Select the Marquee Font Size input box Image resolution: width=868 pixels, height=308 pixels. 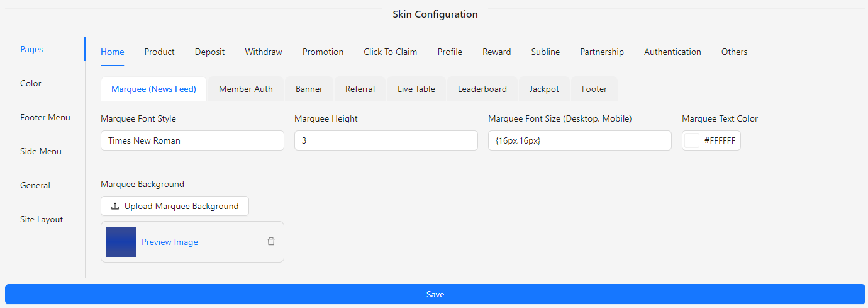point(580,140)
